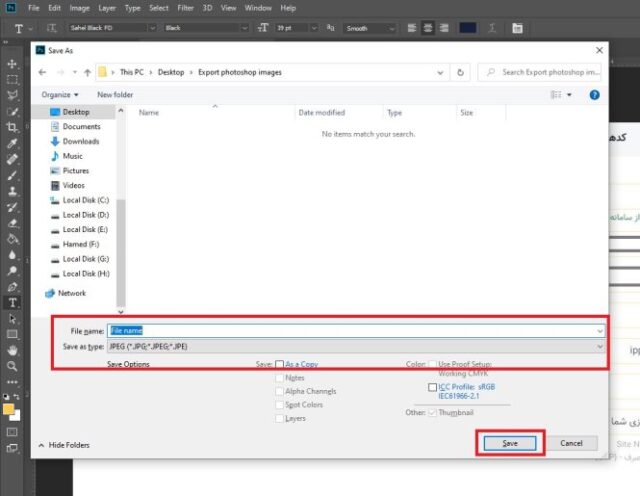Screen dimensions: 640x496
Task: Collapse folders with Hide Folders
Action: [x=64, y=445]
